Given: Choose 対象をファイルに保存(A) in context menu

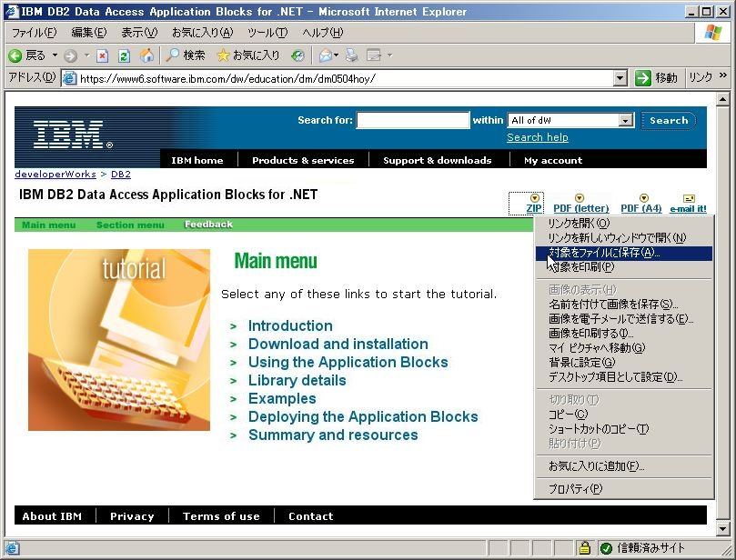Looking at the screenshot, I should coord(623,253).
